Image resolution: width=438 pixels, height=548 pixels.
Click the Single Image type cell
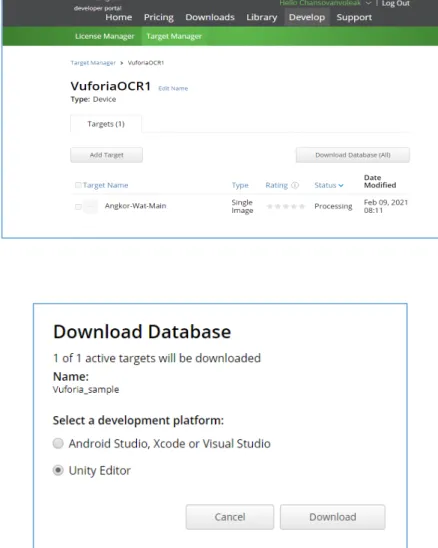pyautogui.click(x=242, y=206)
